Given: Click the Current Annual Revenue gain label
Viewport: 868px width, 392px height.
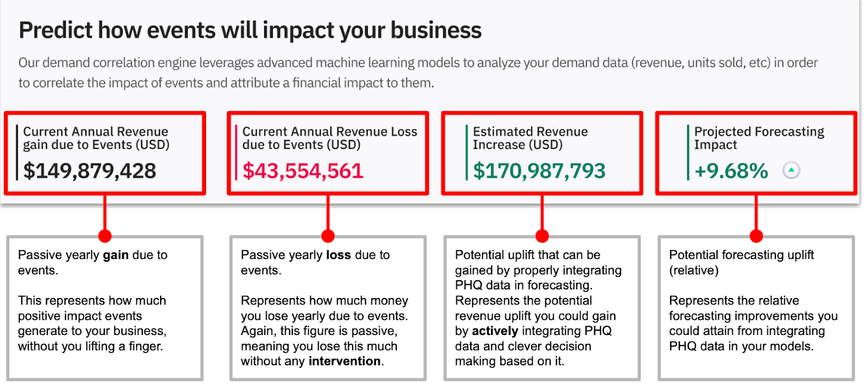Looking at the screenshot, I should coord(96,138).
